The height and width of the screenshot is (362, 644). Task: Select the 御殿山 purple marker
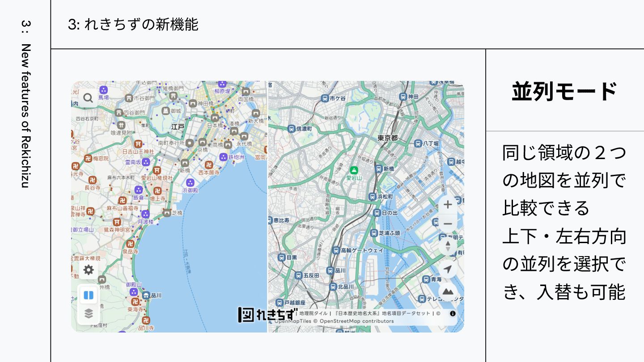tap(133, 292)
